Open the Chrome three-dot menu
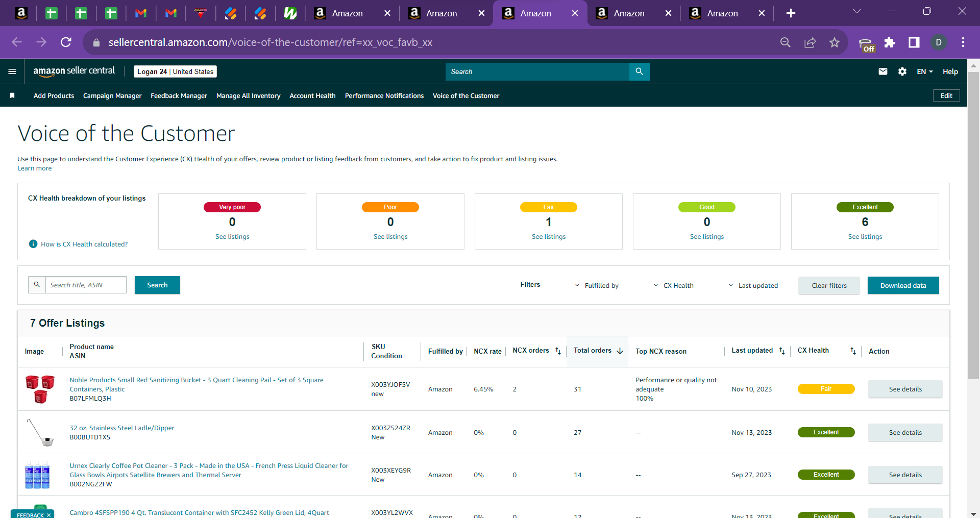980x518 pixels. 963,42
